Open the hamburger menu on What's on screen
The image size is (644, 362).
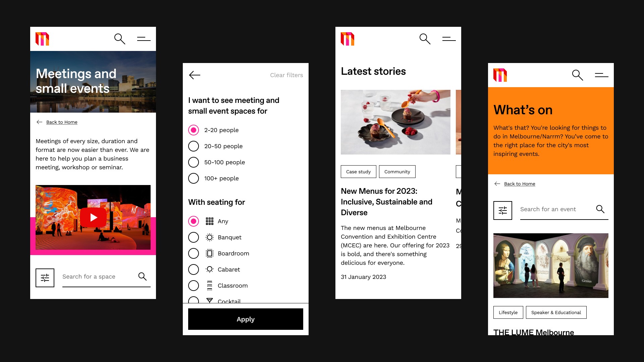click(601, 75)
